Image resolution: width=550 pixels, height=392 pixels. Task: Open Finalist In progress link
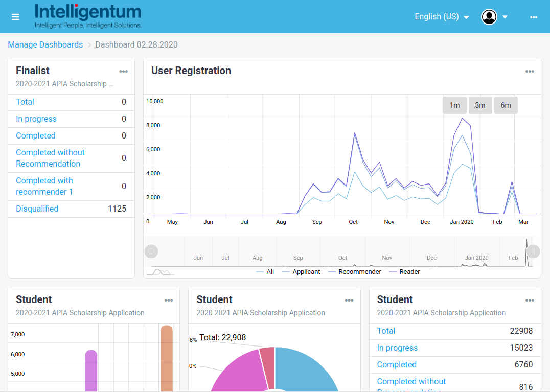coord(36,119)
